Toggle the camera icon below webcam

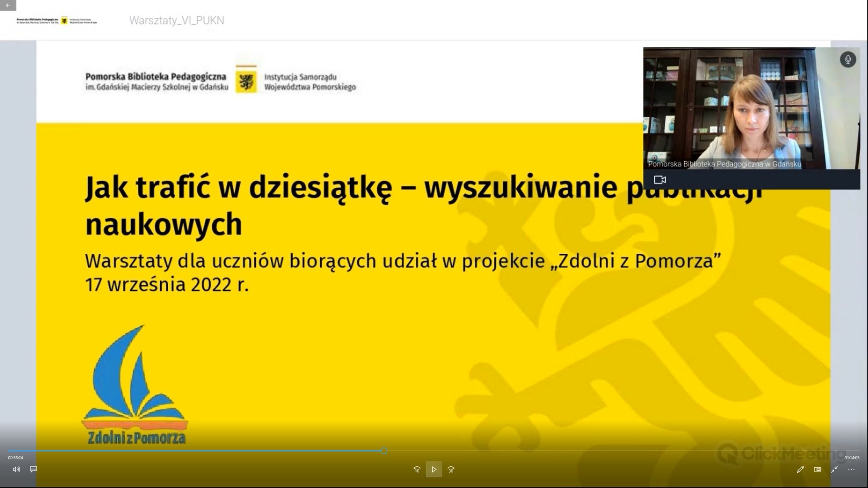pyautogui.click(x=660, y=180)
